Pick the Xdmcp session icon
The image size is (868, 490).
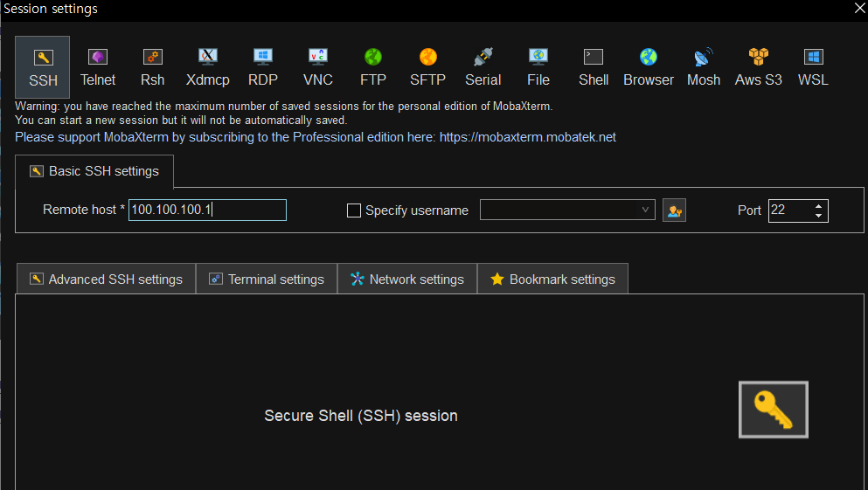tap(207, 67)
